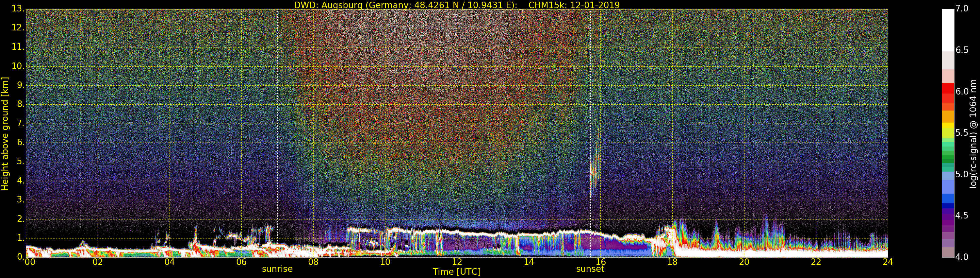
Task: Click the '4.' height axis tick label
Action: (x=21, y=181)
